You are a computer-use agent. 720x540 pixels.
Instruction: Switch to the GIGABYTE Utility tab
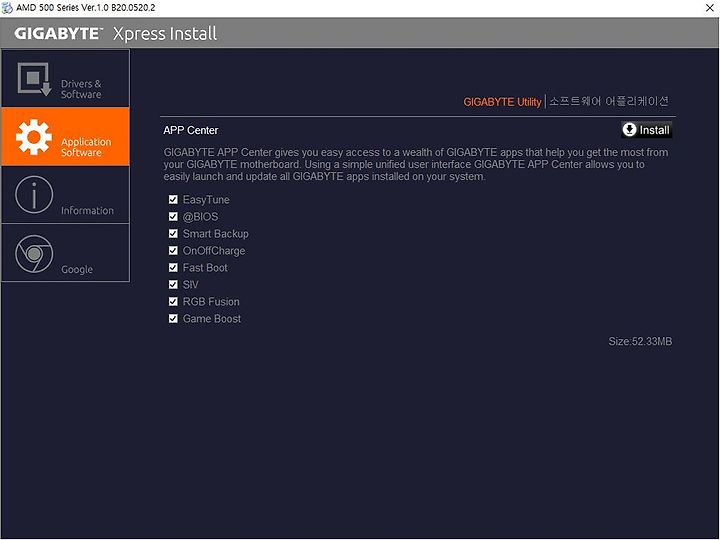click(502, 102)
